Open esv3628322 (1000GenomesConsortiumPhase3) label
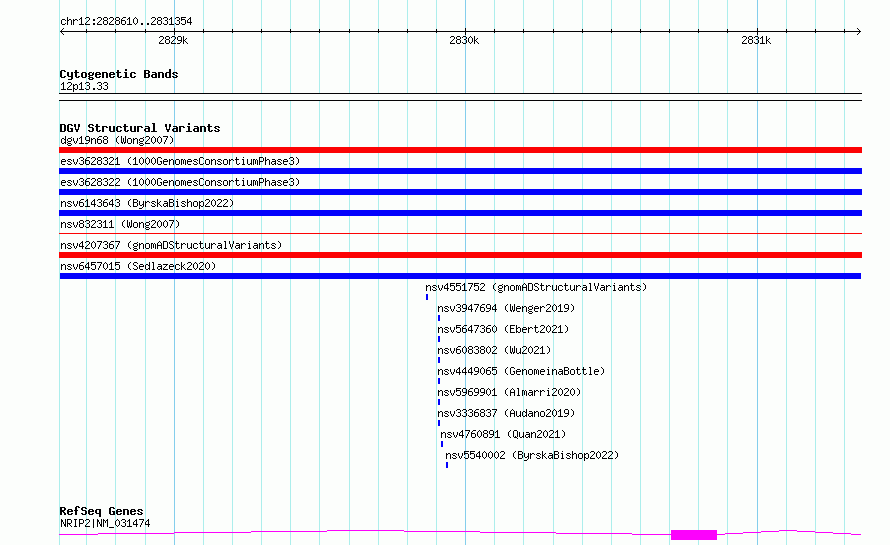This screenshot has width=890, height=545. 180,182
